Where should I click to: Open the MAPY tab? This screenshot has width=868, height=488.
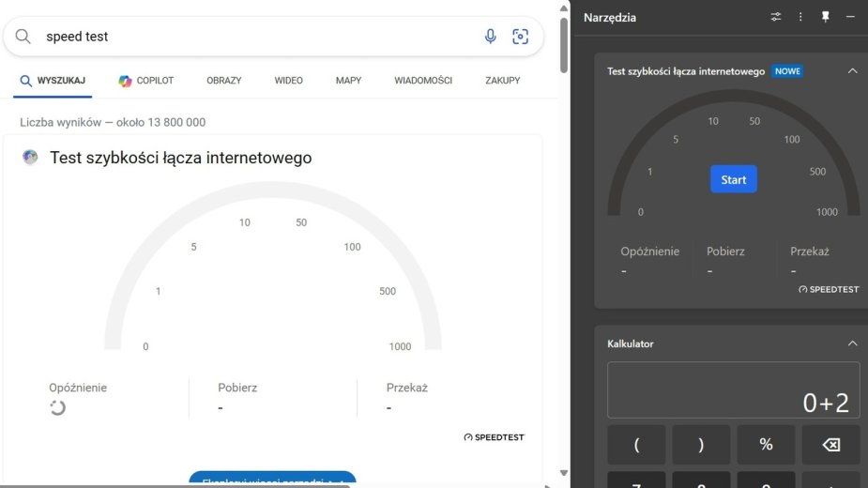coord(348,81)
